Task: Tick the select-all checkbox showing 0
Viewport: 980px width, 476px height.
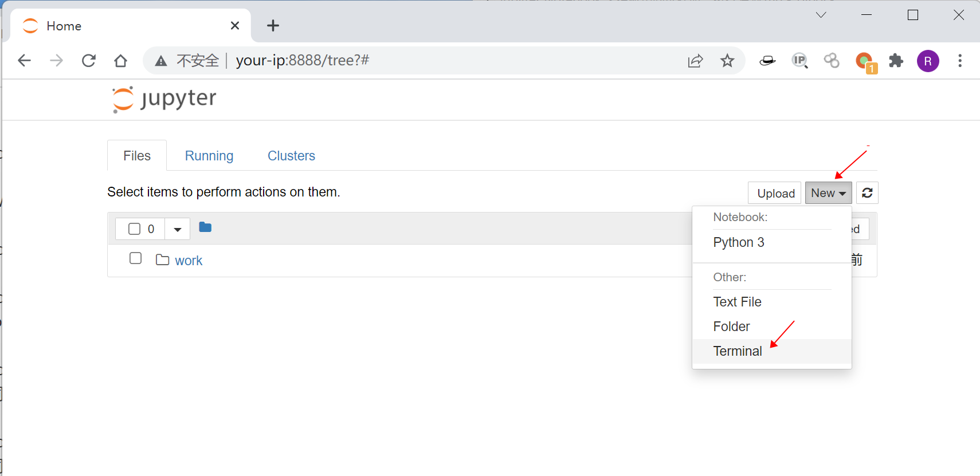Action: click(x=135, y=229)
